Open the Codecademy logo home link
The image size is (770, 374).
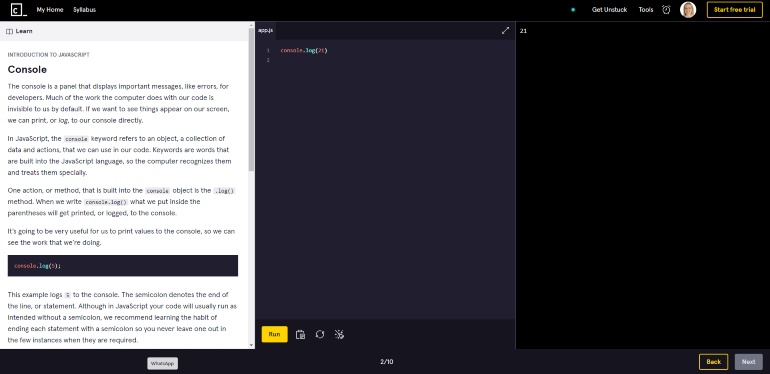[19, 10]
